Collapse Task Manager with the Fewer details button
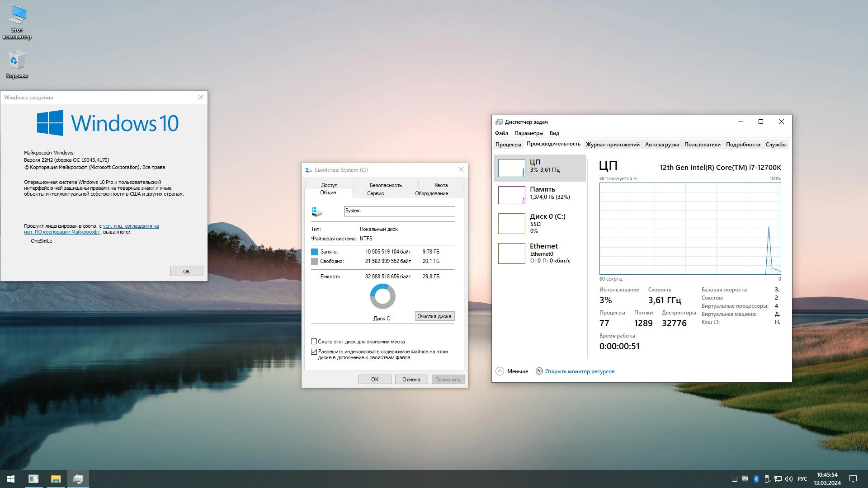Viewport: 868px width, 488px height. pos(512,371)
